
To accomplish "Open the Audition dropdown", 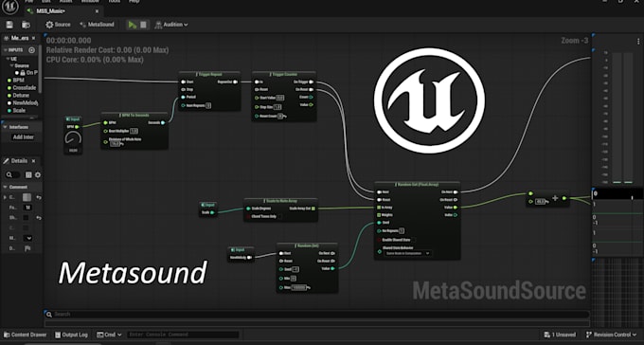I will (x=171, y=25).
